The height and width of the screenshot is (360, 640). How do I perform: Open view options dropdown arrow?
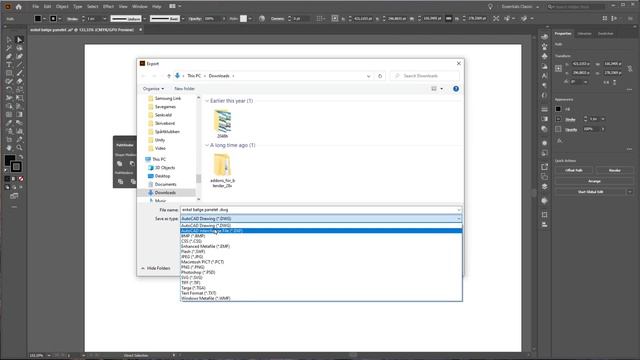[442, 89]
